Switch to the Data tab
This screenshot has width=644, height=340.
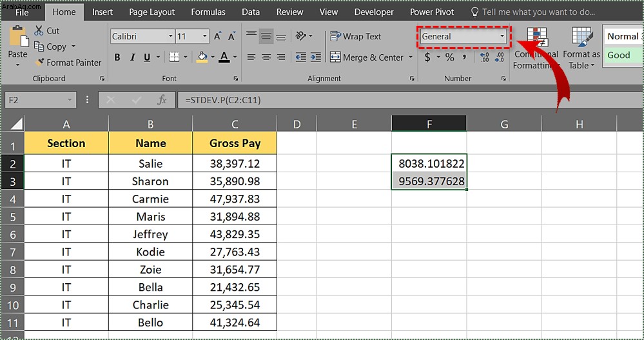coord(251,12)
